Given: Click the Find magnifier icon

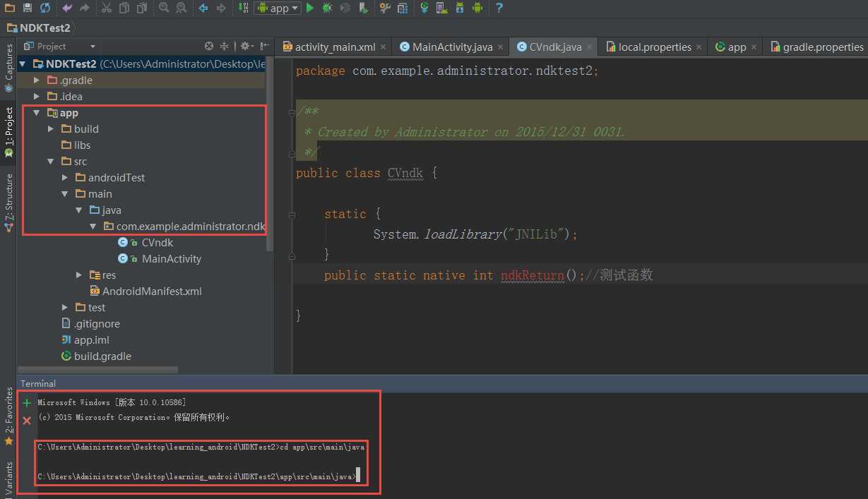Looking at the screenshot, I should (164, 8).
